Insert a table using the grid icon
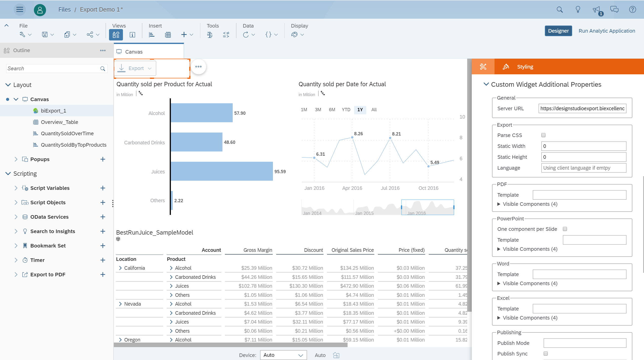This screenshot has height=360, width=644. coord(168,35)
